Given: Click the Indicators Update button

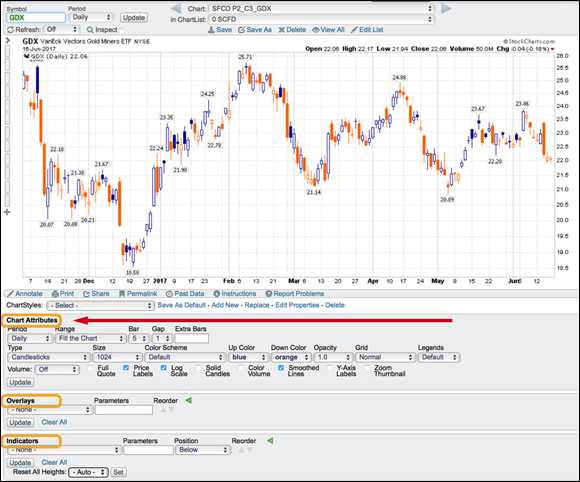Looking at the screenshot, I should (x=20, y=463).
